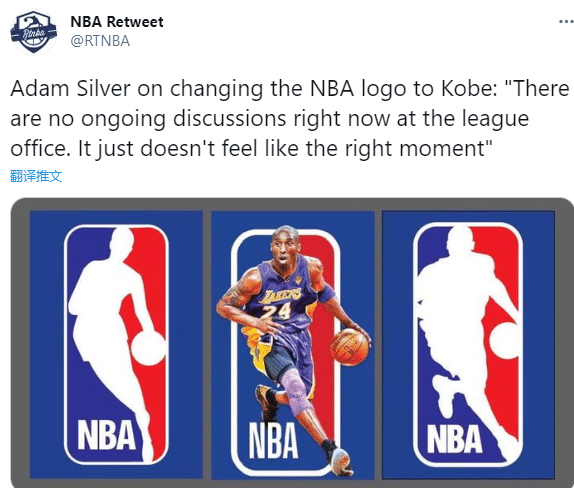Click the NBA lettering in right logo
This screenshot has width=574, height=488.
[454, 439]
